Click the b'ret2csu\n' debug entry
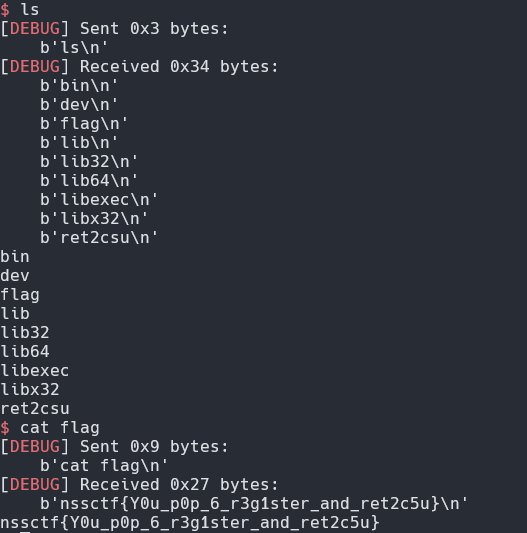This screenshot has width=527, height=533. (99, 238)
